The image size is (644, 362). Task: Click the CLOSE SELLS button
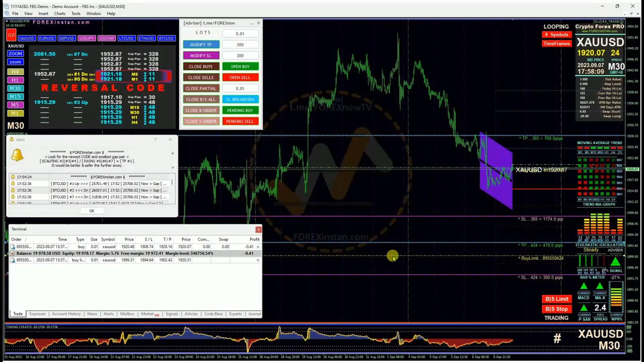point(201,77)
